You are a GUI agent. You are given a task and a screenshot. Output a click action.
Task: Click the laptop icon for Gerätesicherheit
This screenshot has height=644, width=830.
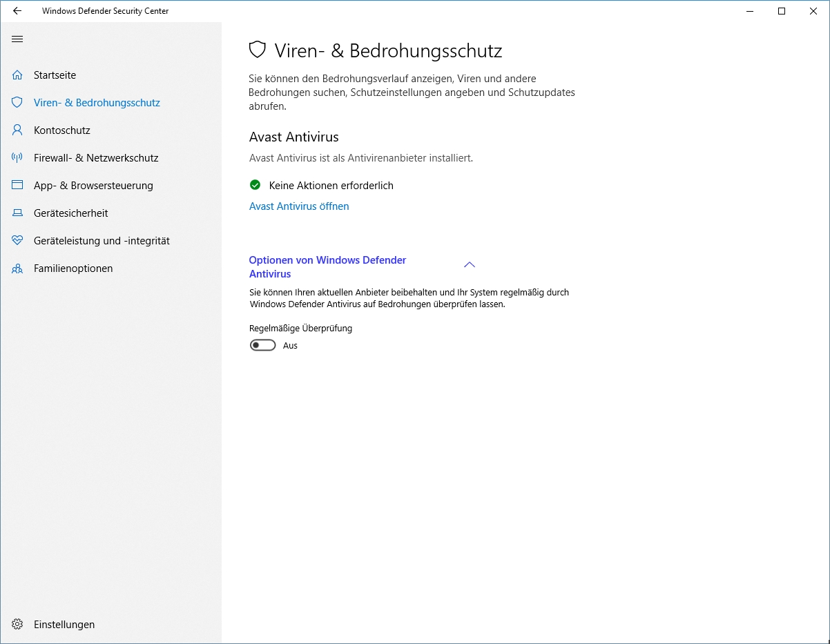(x=17, y=213)
